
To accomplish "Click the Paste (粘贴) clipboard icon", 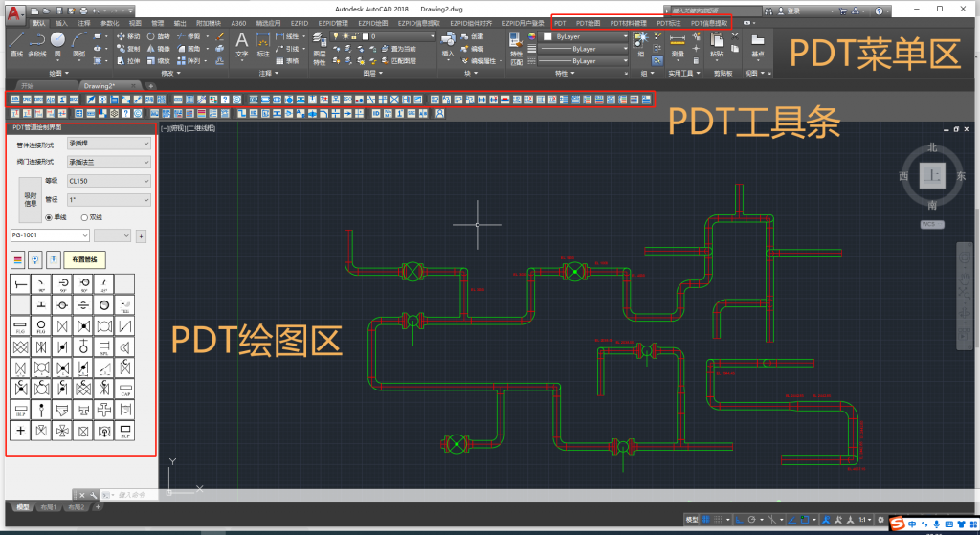I will [717, 41].
